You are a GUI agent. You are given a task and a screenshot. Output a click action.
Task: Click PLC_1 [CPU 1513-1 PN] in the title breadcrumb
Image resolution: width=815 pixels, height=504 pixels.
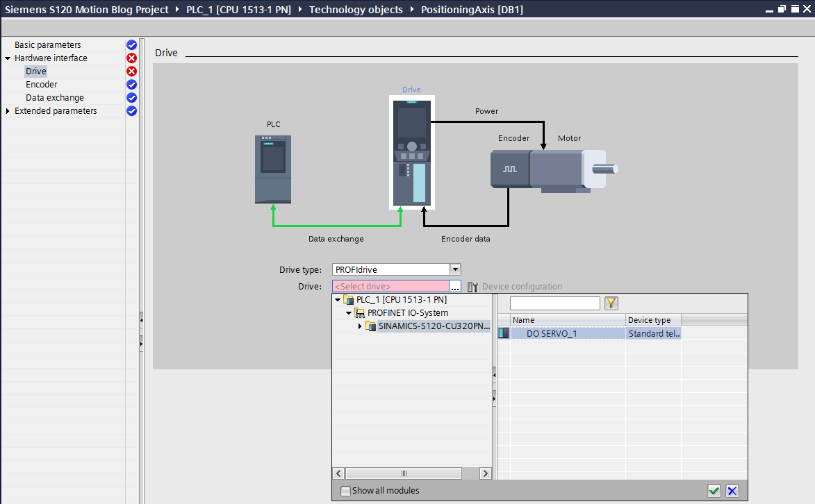[238, 9]
